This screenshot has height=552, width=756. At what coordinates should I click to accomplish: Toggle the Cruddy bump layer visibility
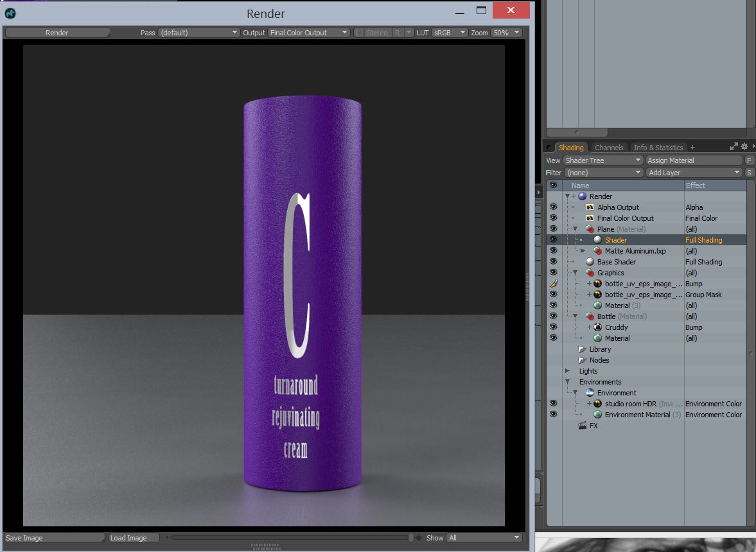(x=554, y=327)
